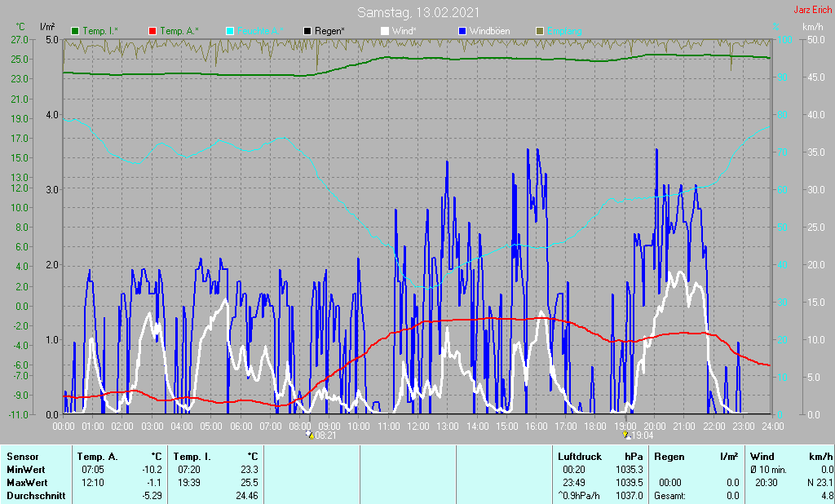Click the sunset icon at 19:04

coord(625,435)
